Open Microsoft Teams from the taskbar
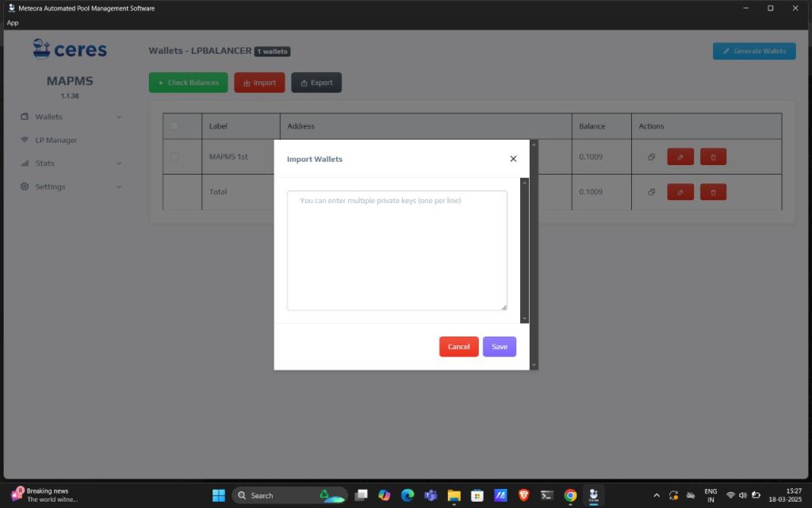The image size is (812, 508). tap(431, 495)
